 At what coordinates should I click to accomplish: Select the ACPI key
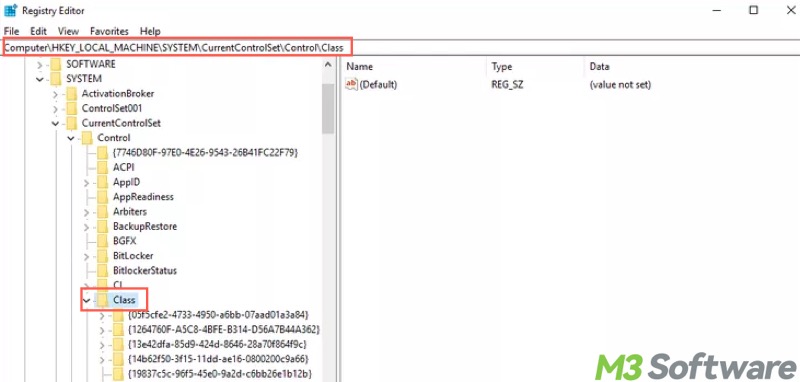coord(124,168)
